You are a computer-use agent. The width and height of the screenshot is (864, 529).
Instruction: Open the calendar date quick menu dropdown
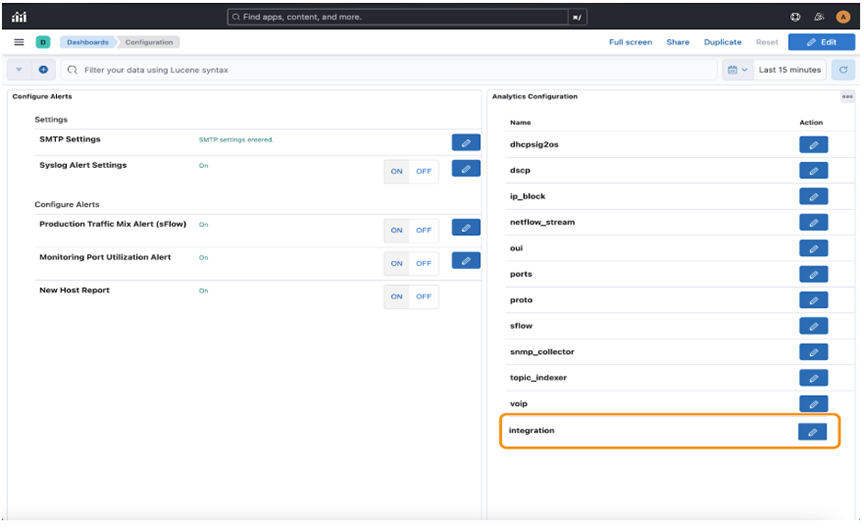(737, 70)
